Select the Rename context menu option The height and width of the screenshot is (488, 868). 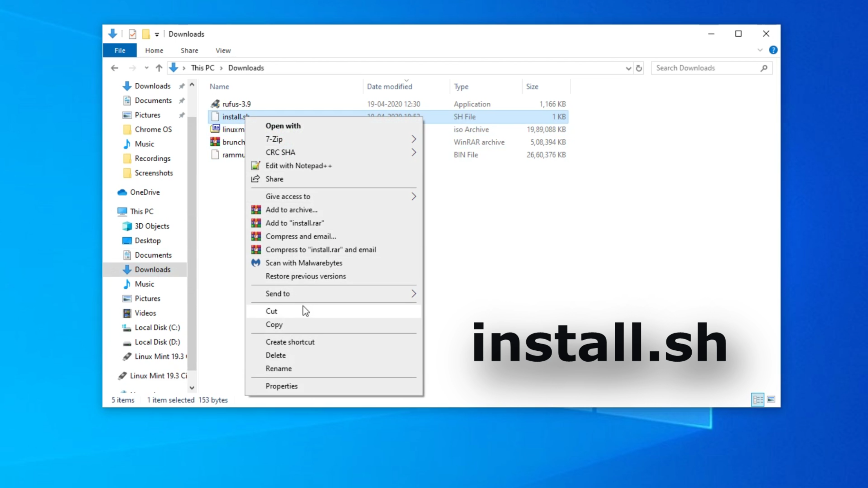tap(279, 368)
